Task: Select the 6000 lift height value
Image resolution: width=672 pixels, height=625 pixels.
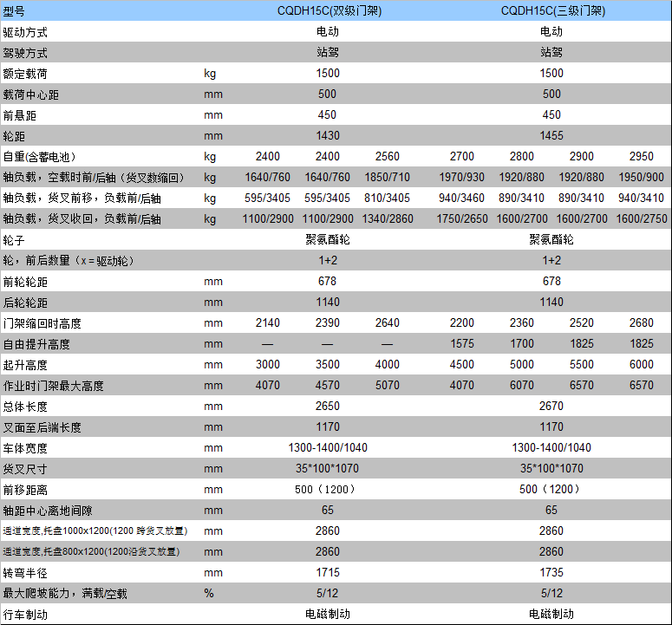Action: (641, 365)
